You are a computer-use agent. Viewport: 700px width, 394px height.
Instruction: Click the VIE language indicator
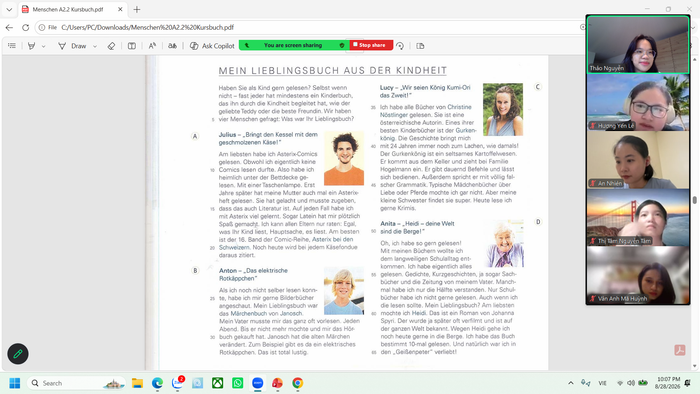pos(602,383)
